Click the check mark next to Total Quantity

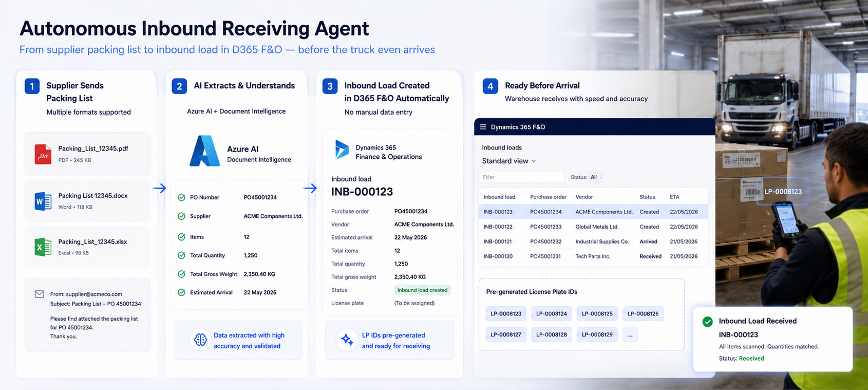click(x=181, y=255)
